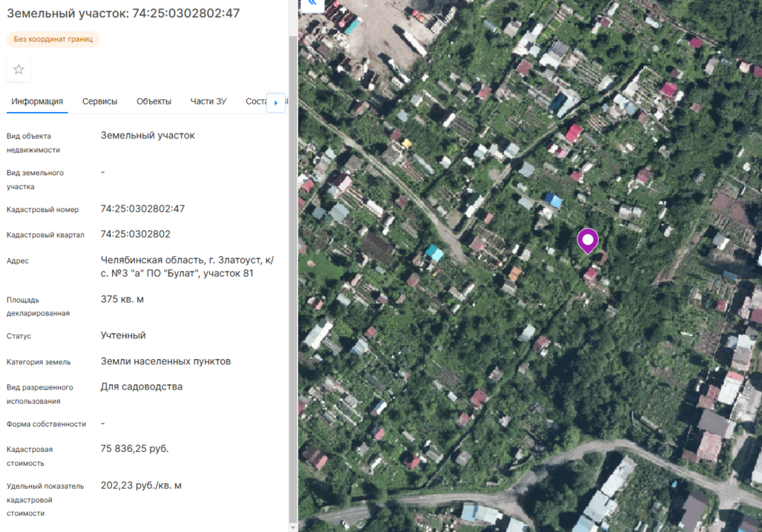The height and width of the screenshot is (532, 762).
Task: Click the status value Учтенный
Action: click(x=123, y=335)
